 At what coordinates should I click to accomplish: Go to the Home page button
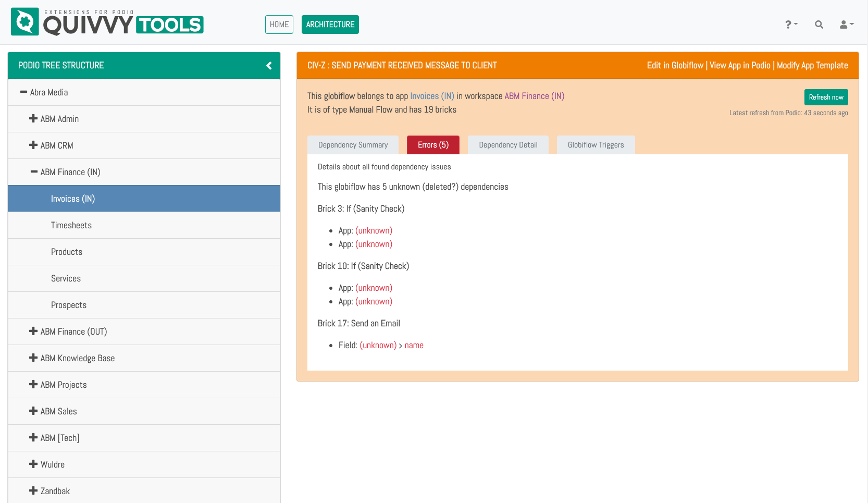tap(279, 24)
